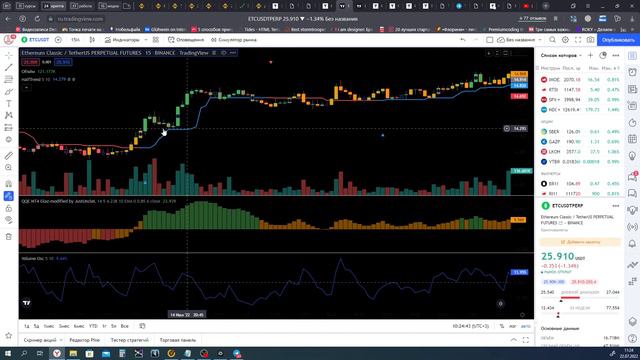Open Торговая панель tab
The width and height of the screenshot is (640, 360).
tap(178, 340)
